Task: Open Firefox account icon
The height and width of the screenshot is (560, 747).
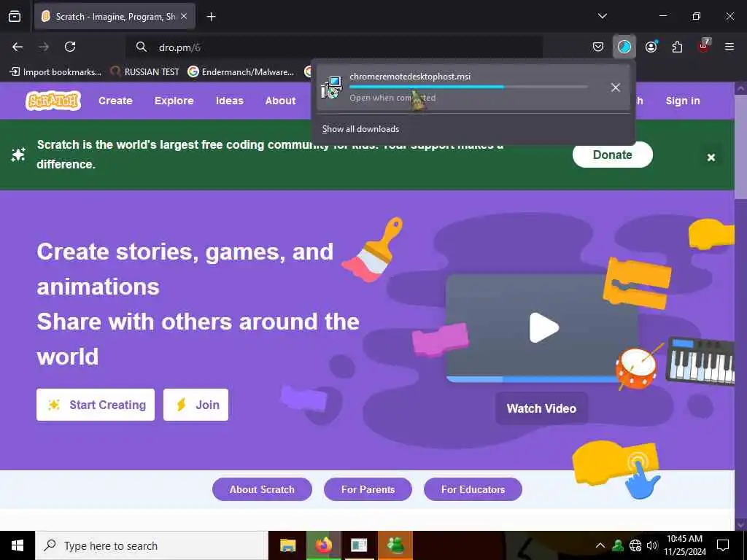Action: pos(651,47)
